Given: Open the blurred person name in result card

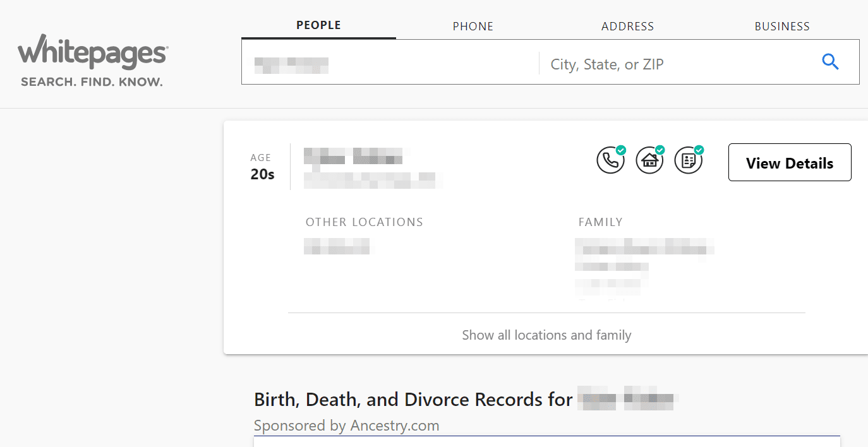Looking at the screenshot, I should (353, 156).
